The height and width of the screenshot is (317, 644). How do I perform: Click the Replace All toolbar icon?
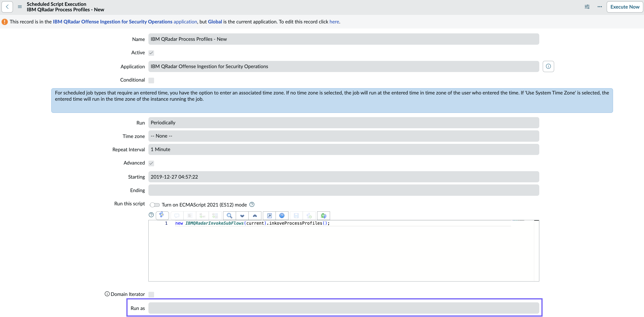tap(215, 215)
